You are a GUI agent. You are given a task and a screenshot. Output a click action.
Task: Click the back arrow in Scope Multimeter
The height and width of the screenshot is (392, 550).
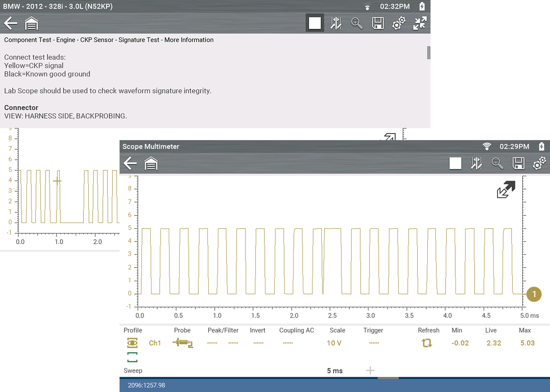130,163
